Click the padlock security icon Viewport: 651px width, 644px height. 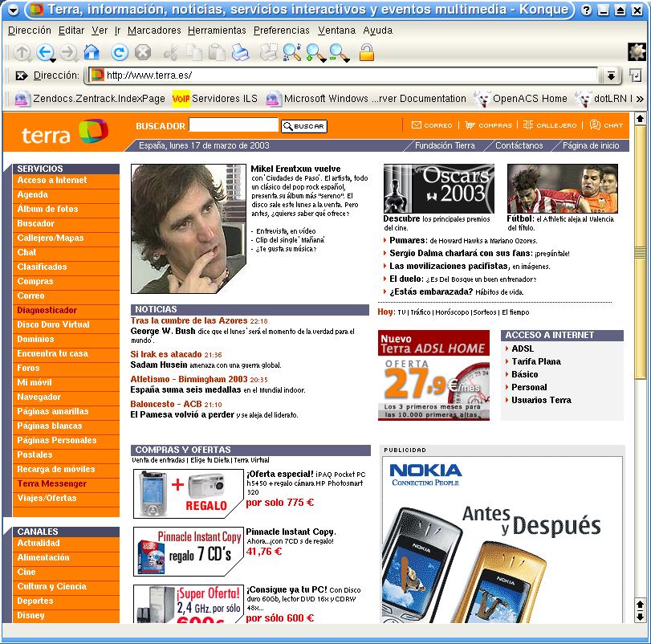(366, 53)
